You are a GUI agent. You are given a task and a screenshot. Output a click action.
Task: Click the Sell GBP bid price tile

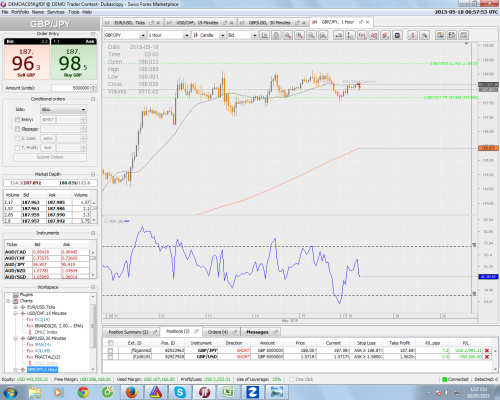click(x=27, y=59)
